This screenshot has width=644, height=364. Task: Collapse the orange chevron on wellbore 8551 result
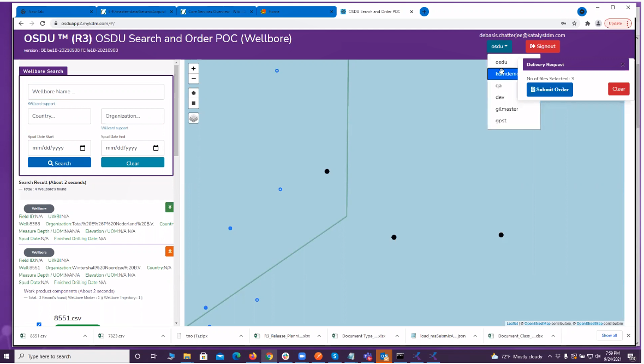(169, 252)
